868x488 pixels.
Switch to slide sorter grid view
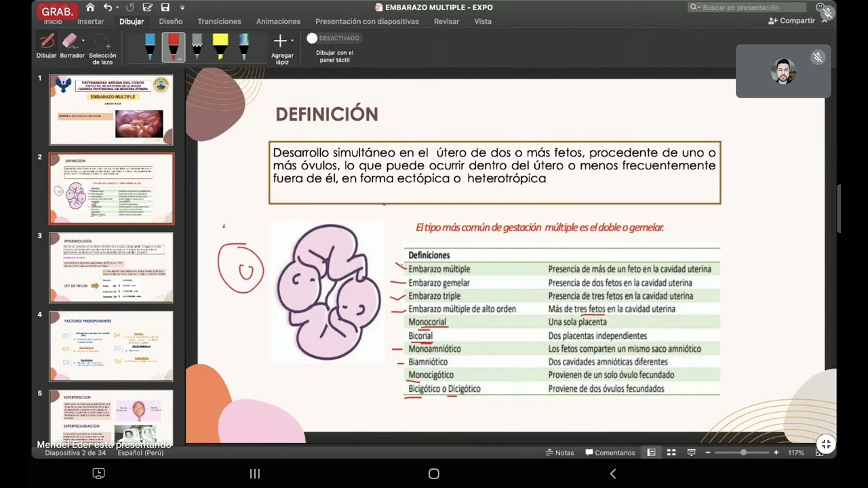(671, 453)
